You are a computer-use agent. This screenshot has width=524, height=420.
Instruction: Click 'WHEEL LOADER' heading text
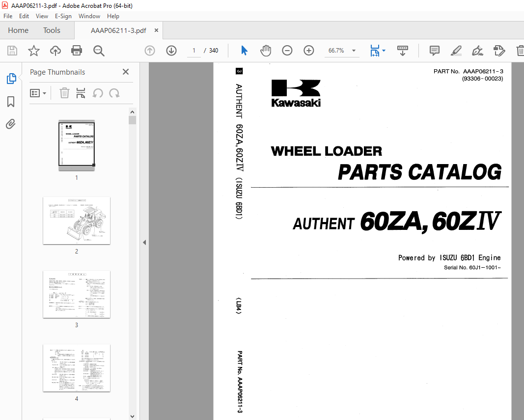(326, 151)
